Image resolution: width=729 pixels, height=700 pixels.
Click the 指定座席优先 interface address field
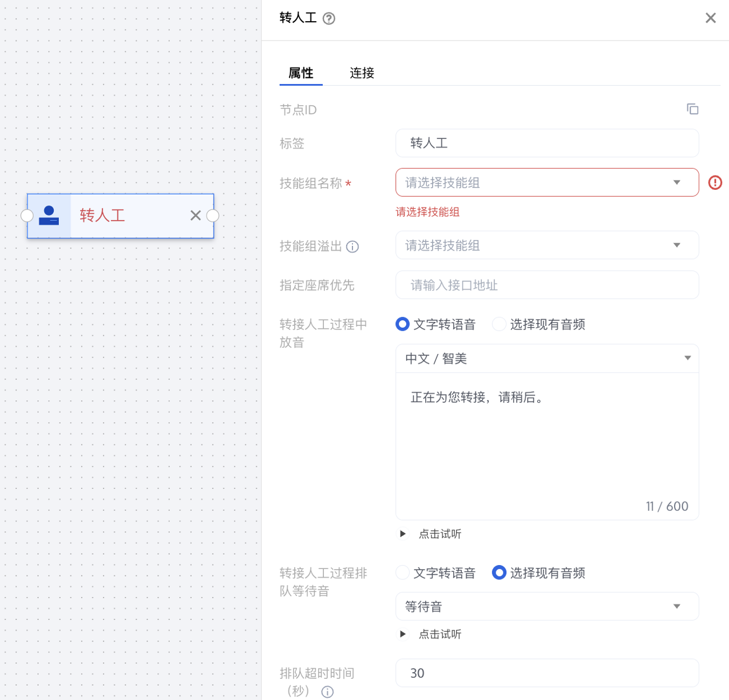[546, 285]
